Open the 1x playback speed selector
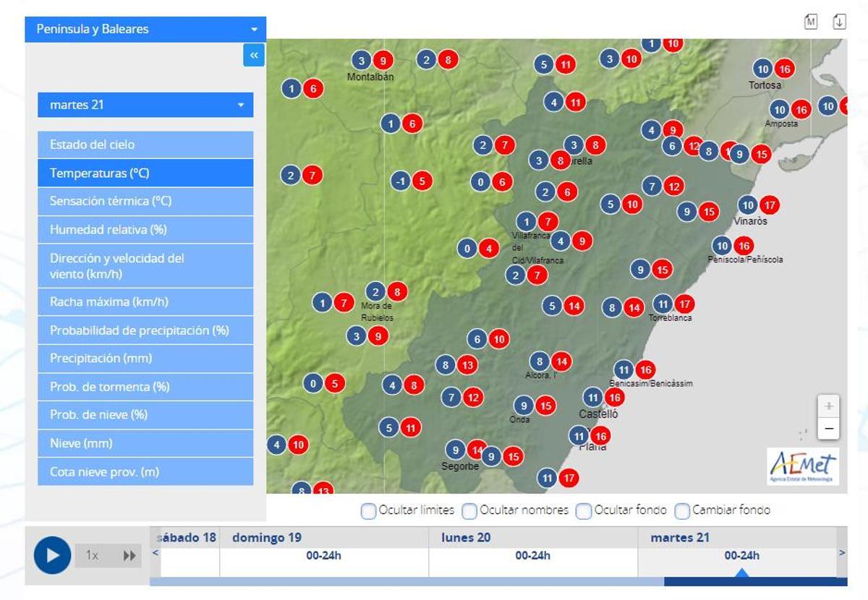The width and height of the screenshot is (868, 600). coord(93,555)
